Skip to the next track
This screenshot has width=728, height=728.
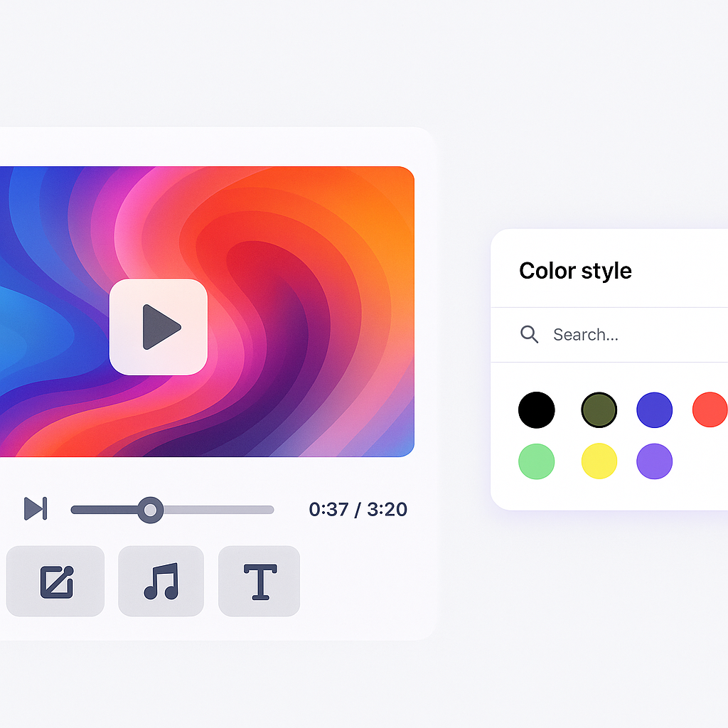point(35,508)
